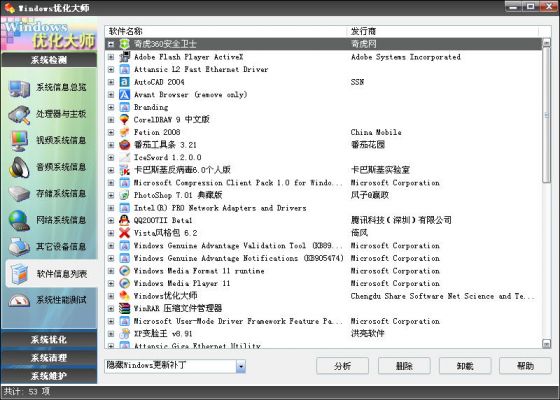Viewport: 560px width, 400px height.
Task: Open 系统信息总览 computer icon in sidebar
Action: click(19, 89)
